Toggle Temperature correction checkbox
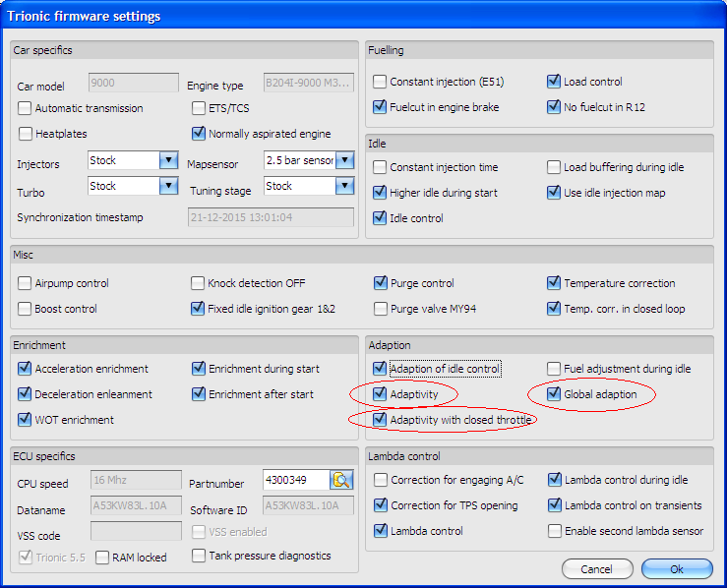Viewport: 727px width, 588px height. pyautogui.click(x=554, y=283)
